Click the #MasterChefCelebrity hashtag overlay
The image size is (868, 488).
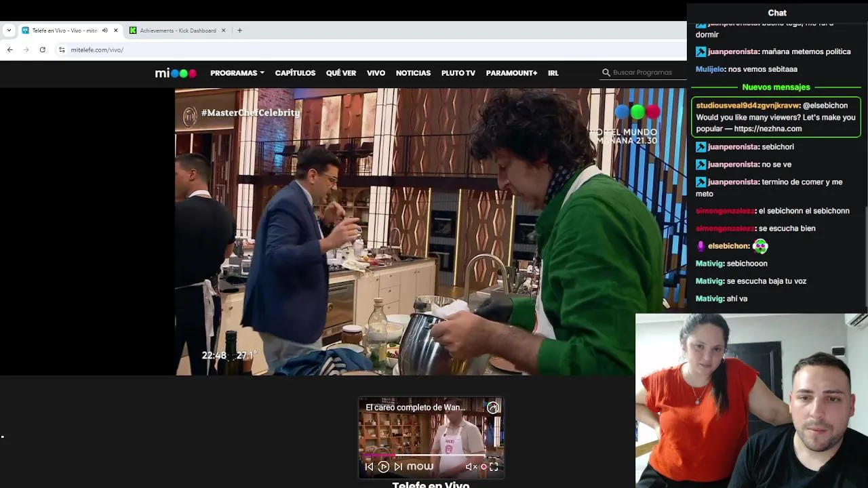[x=250, y=113]
